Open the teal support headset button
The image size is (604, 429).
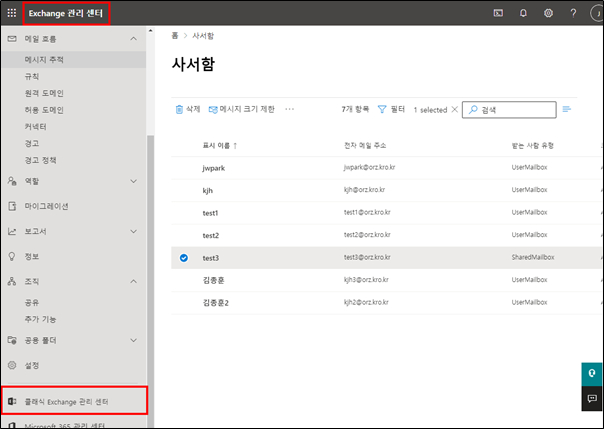(592, 374)
